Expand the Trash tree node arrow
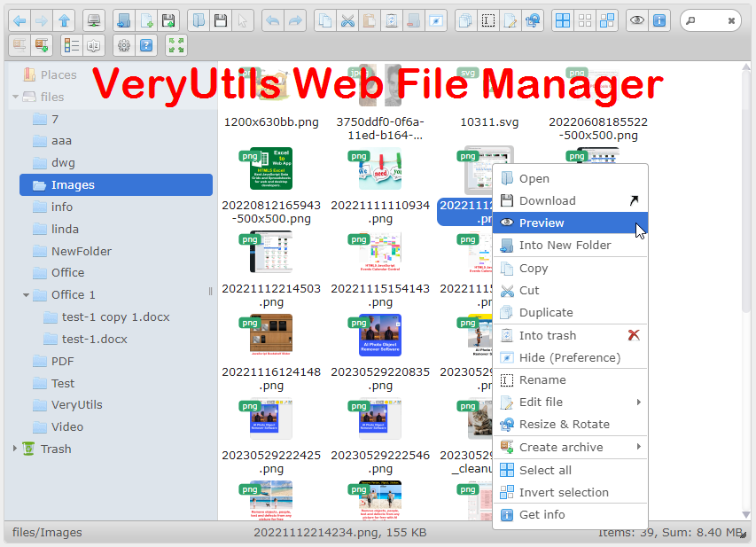The width and height of the screenshot is (756, 547). [15, 449]
